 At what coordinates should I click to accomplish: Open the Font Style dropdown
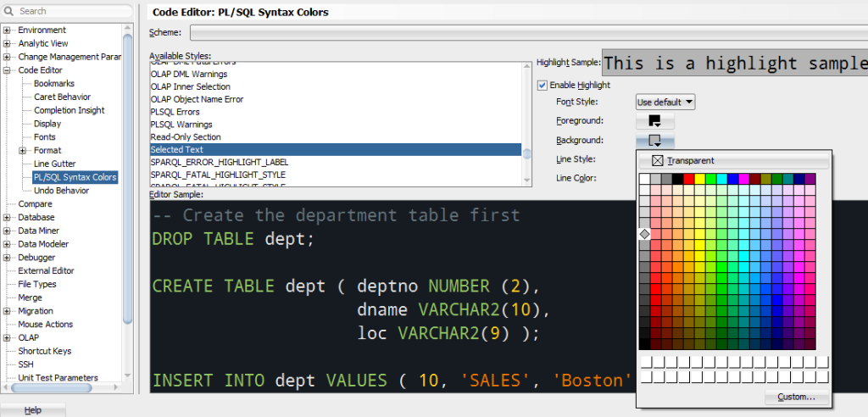click(x=665, y=102)
